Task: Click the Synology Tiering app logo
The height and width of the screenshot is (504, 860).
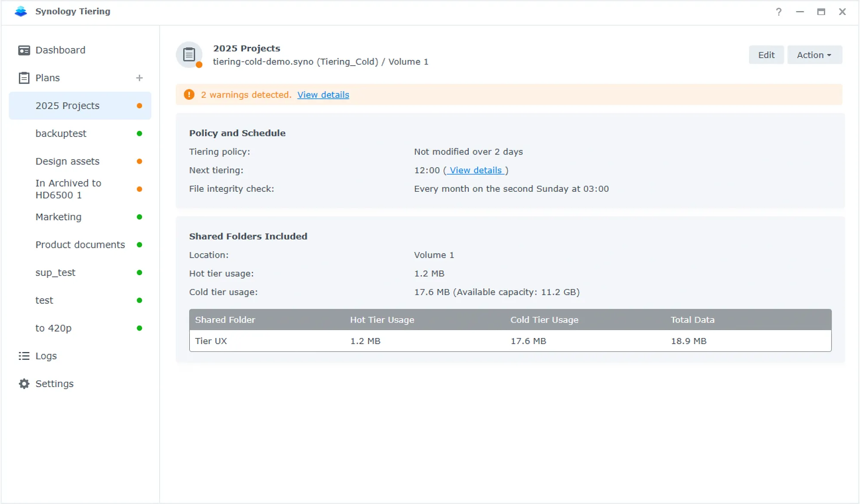Action: tap(21, 12)
